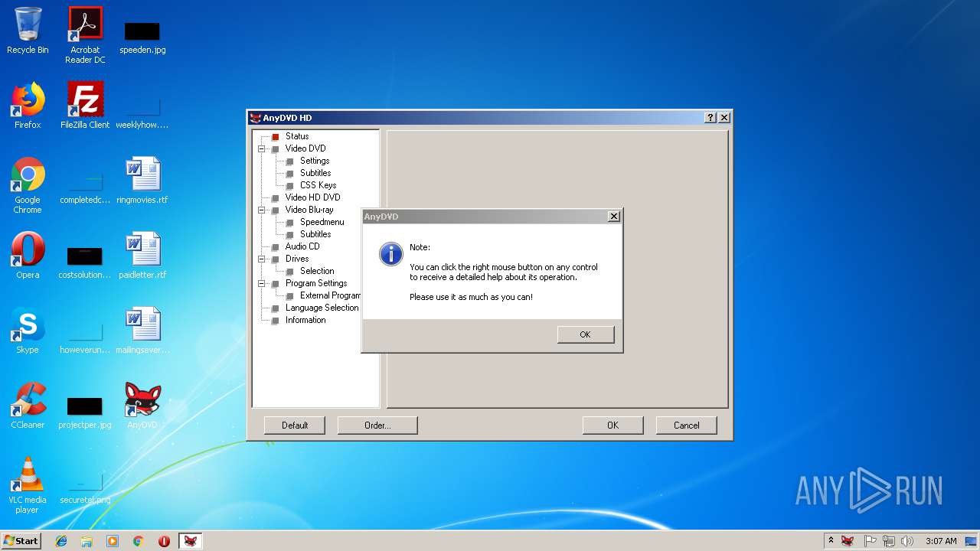Select Language Selection tree item
Screen dimensions: 980x551
click(322, 308)
